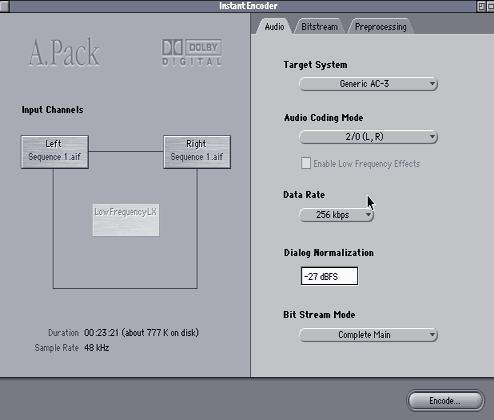This screenshot has width=494, height=420.
Task: Click the Right input channel box
Action: coord(197,152)
